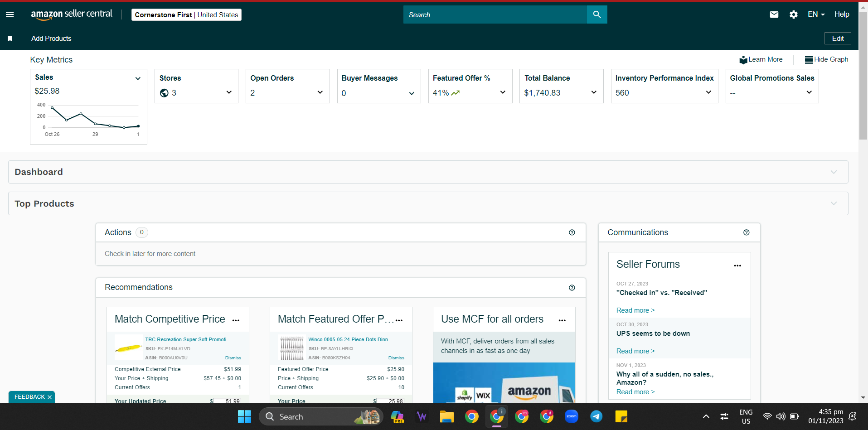
Task: Click the Feedback button
Action: tap(29, 397)
